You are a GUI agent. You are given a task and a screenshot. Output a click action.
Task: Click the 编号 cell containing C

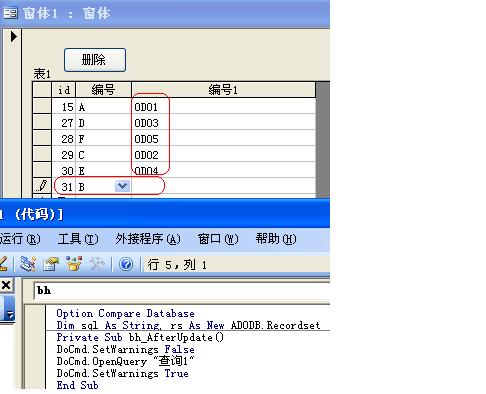point(104,155)
